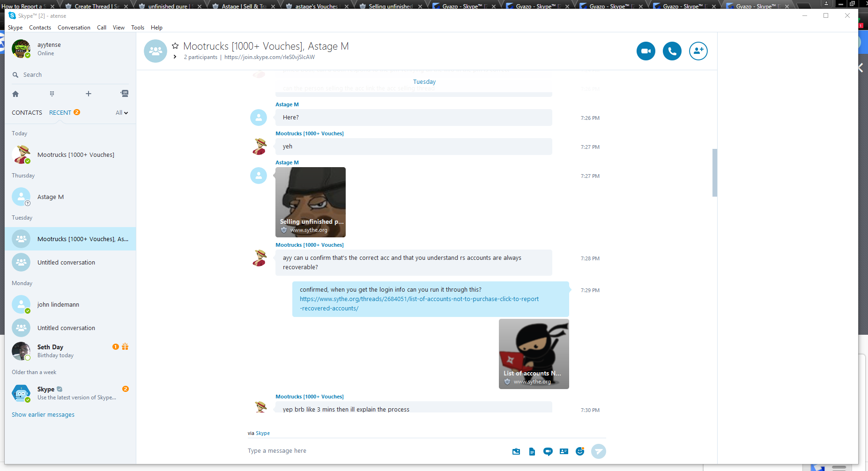Open the Skype official conversation
Viewport: 868px width, 471px height.
click(70, 393)
